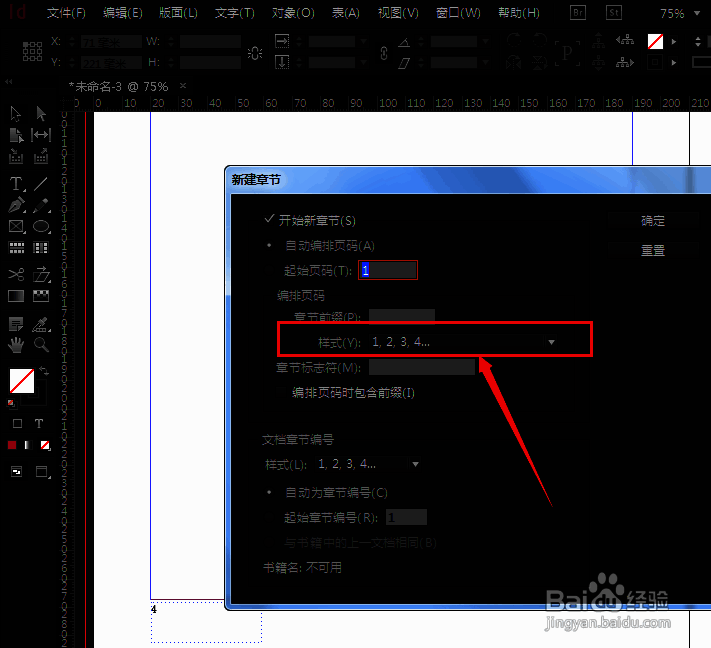Click the fill color swatch in toolbox
Screen dimensions: 711x648
pyautogui.click(x=22, y=381)
